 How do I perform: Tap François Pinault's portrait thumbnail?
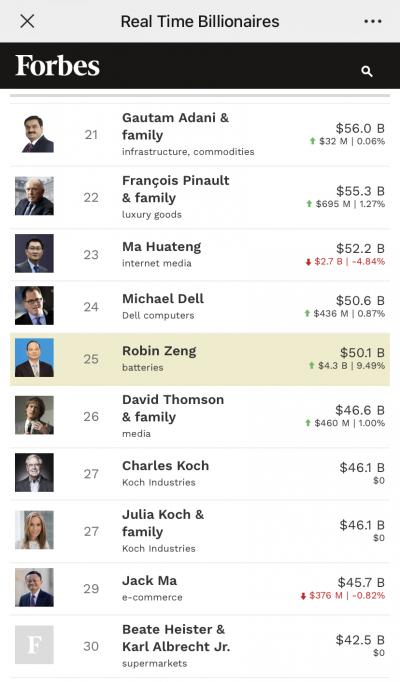click(34, 196)
